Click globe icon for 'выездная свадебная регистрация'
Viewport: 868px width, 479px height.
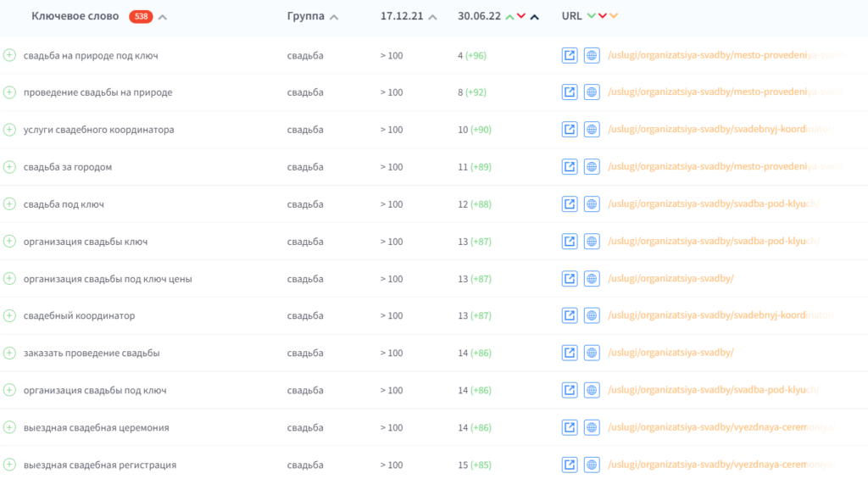pyautogui.click(x=592, y=465)
